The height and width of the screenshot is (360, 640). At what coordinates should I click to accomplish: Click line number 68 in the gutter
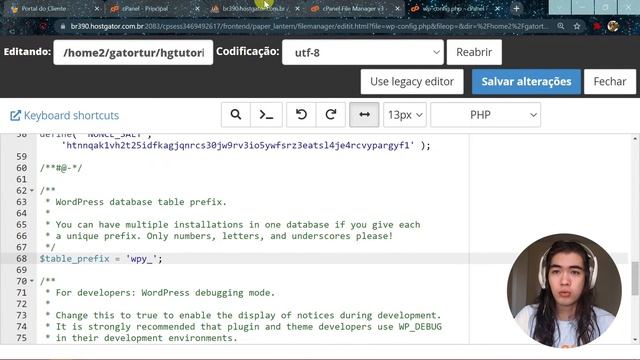[x=21, y=259]
